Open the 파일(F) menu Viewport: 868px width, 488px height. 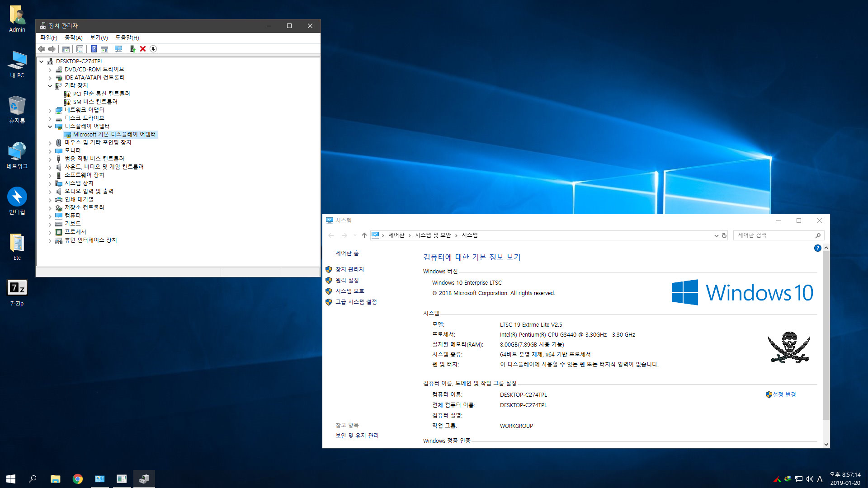pos(48,38)
